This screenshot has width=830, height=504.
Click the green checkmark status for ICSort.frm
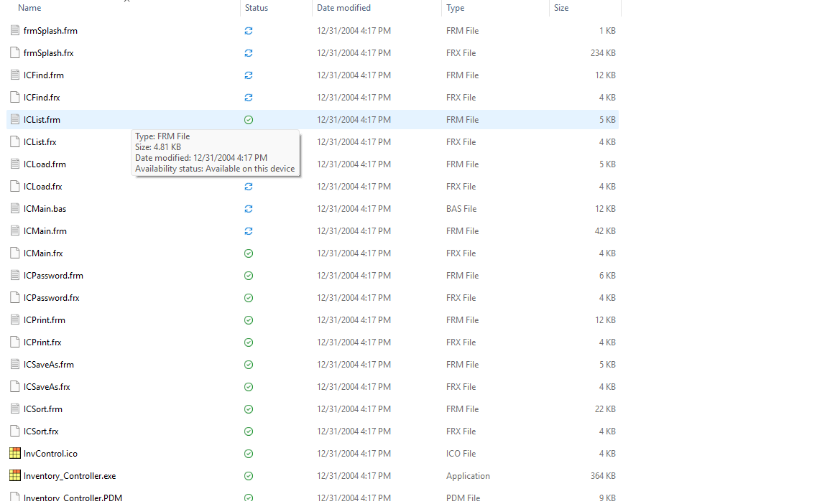pos(249,409)
